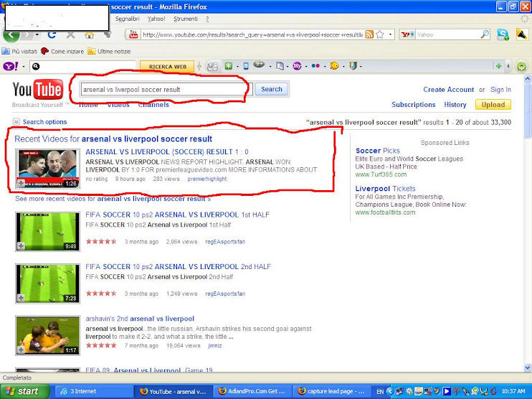Open the Segnalibri menu
Screen dimensions: 532x399
pyautogui.click(x=127, y=19)
